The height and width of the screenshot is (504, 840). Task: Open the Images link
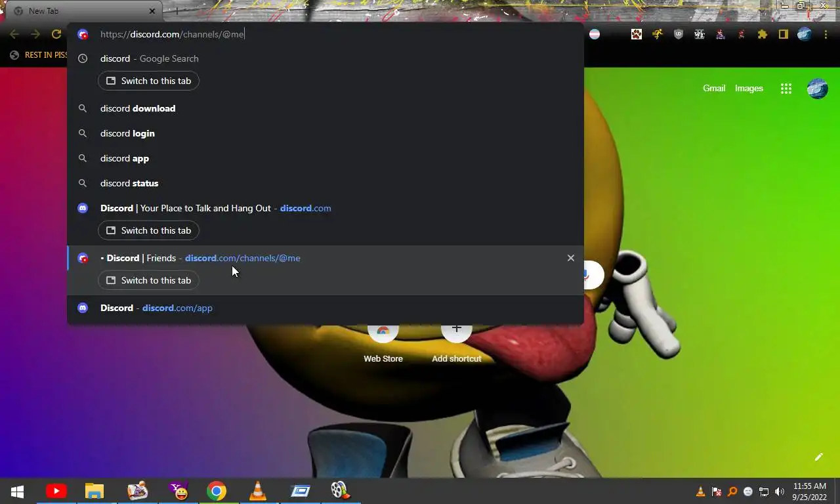click(x=749, y=88)
